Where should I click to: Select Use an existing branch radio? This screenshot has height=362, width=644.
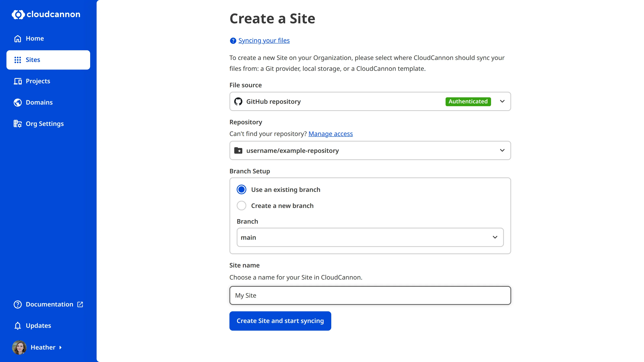point(241,190)
